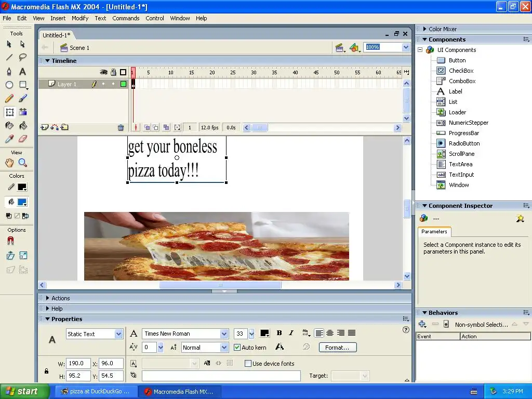This screenshot has height=399, width=532.
Task: Select the Text tool
Action: click(23, 71)
